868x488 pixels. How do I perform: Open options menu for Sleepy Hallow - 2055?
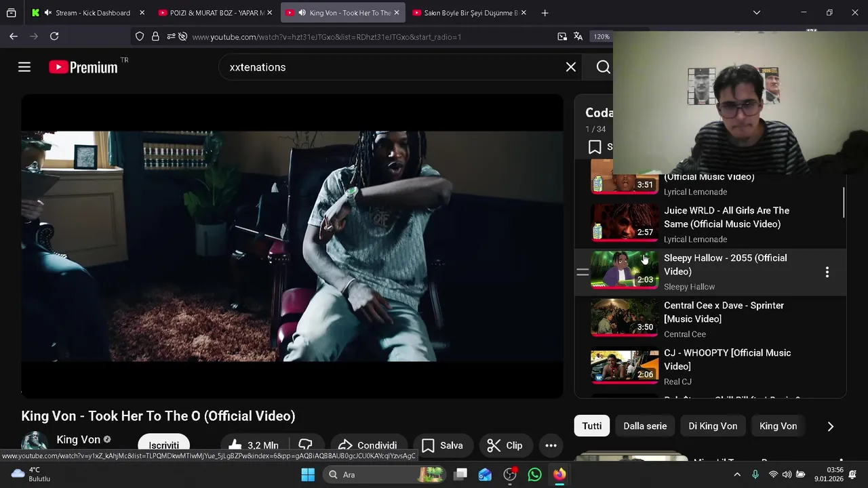pyautogui.click(x=827, y=272)
